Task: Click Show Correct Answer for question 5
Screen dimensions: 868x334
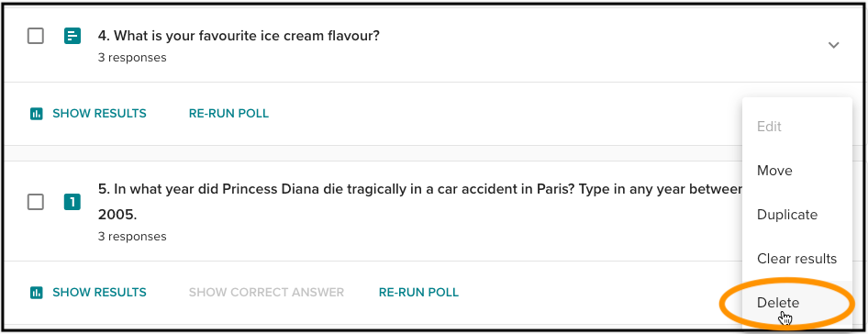Action: pos(266,292)
